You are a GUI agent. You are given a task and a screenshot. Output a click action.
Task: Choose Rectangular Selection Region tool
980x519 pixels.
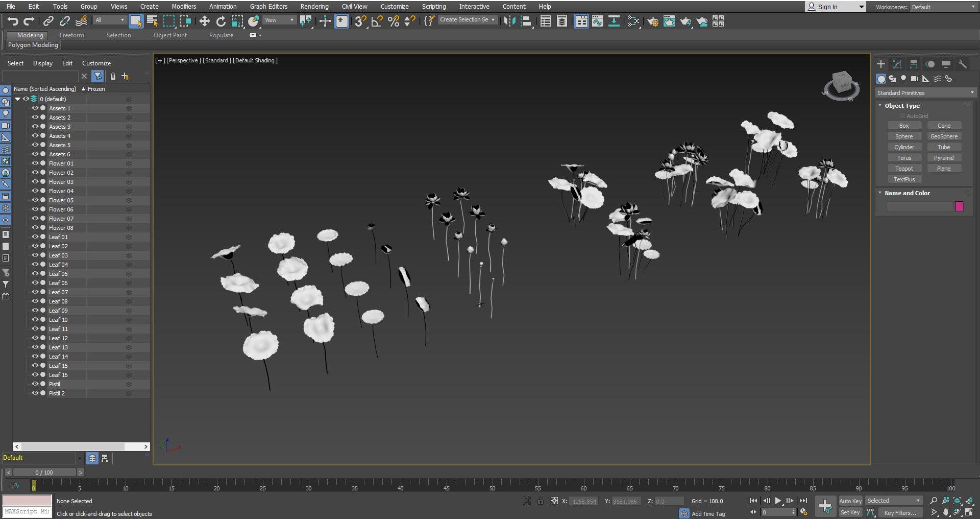pos(169,21)
